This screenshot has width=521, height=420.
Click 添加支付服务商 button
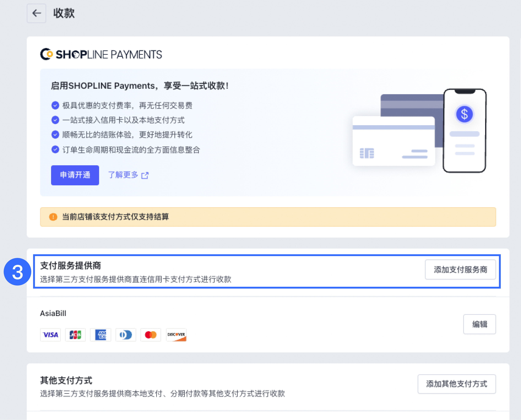[460, 270]
